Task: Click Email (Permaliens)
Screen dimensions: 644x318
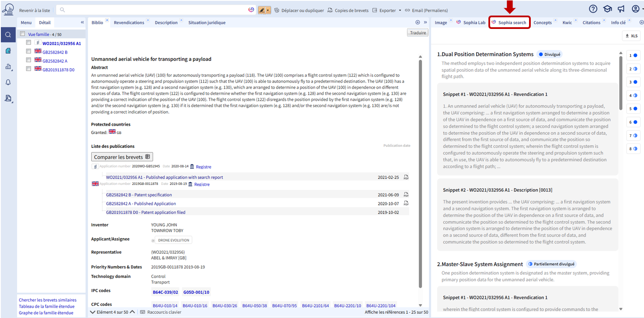Action: point(426,10)
